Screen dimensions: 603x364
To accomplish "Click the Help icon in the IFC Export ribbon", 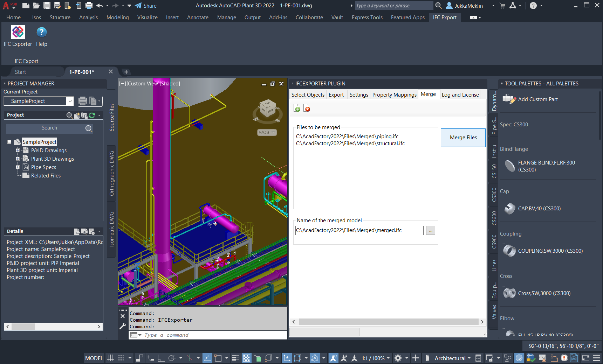I will click(x=41, y=32).
